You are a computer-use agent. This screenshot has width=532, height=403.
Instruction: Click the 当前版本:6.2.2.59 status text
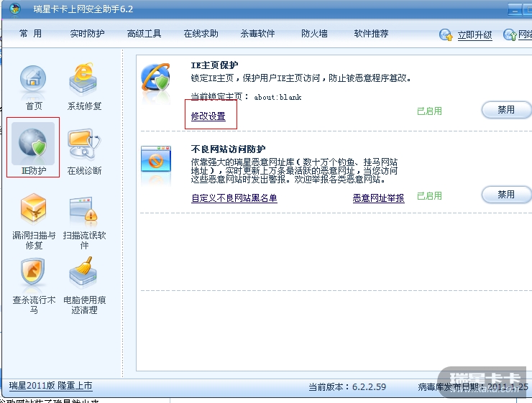tap(347, 386)
